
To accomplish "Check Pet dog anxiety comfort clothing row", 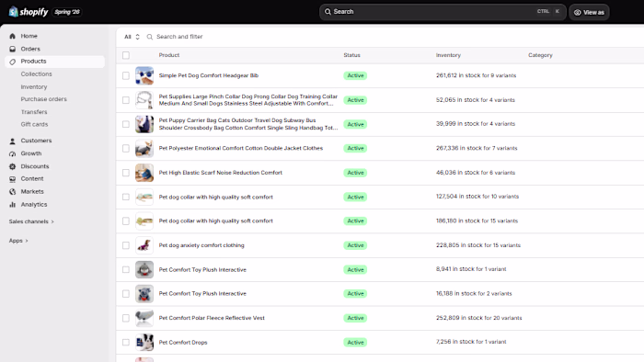I will (126, 245).
